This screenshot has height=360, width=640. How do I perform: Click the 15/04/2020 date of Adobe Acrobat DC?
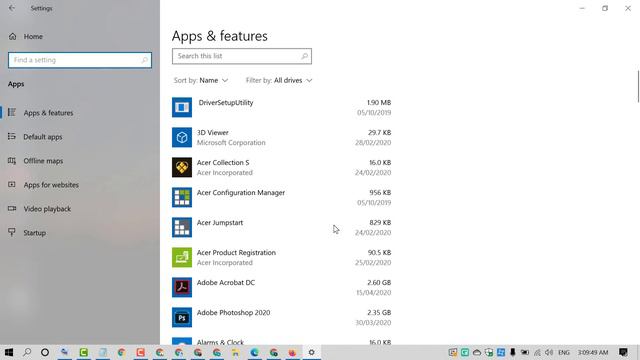click(373, 293)
